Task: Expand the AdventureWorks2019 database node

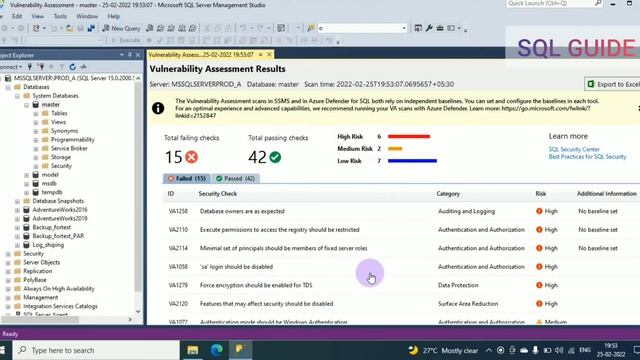Action: [x=18, y=219]
